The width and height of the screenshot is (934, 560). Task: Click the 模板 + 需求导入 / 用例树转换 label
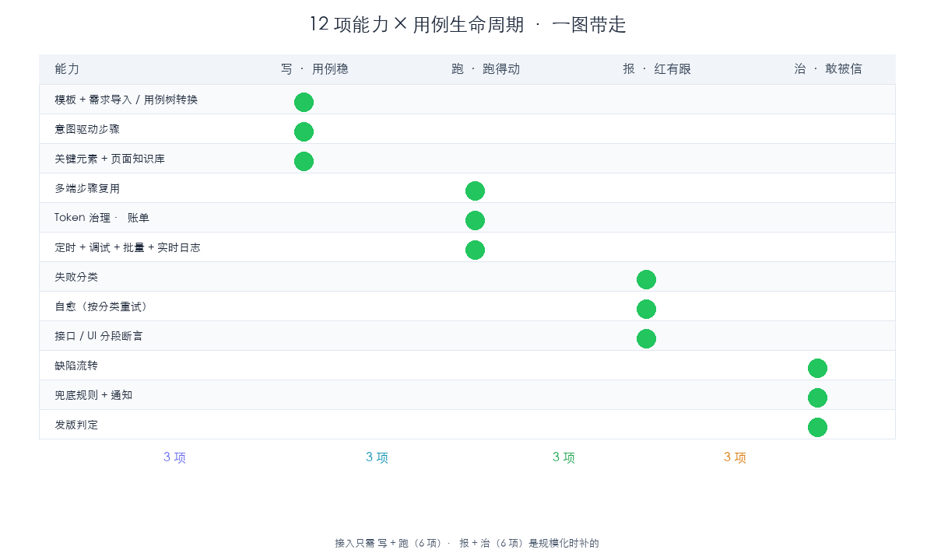126,100
